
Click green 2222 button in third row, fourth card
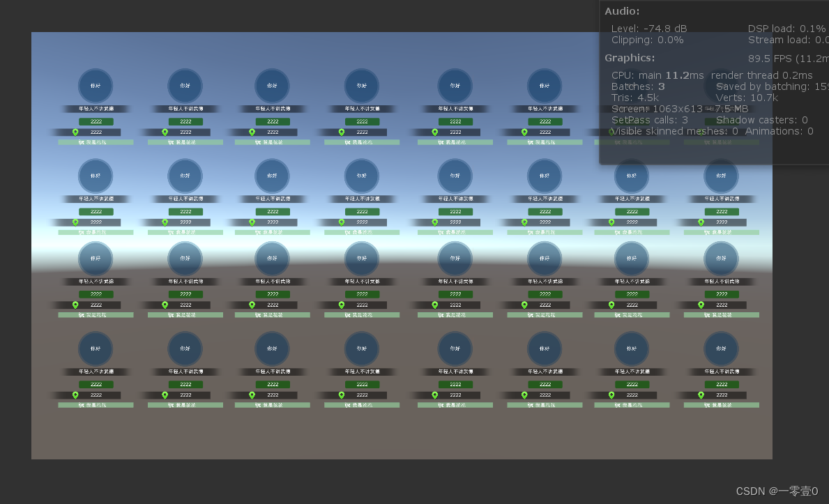pos(362,294)
